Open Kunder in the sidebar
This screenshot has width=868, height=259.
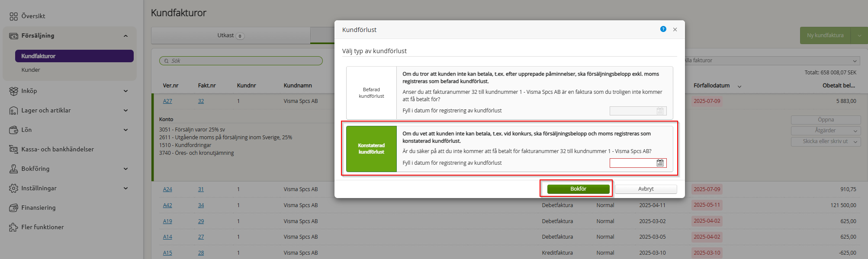[31, 70]
